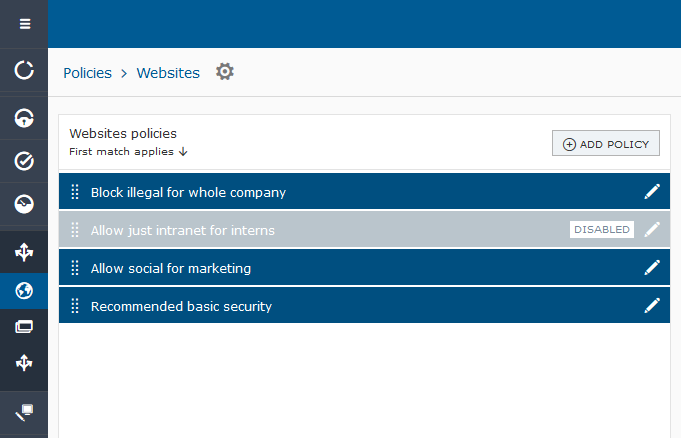Edit the Block illegal for whole company policy

652,191
